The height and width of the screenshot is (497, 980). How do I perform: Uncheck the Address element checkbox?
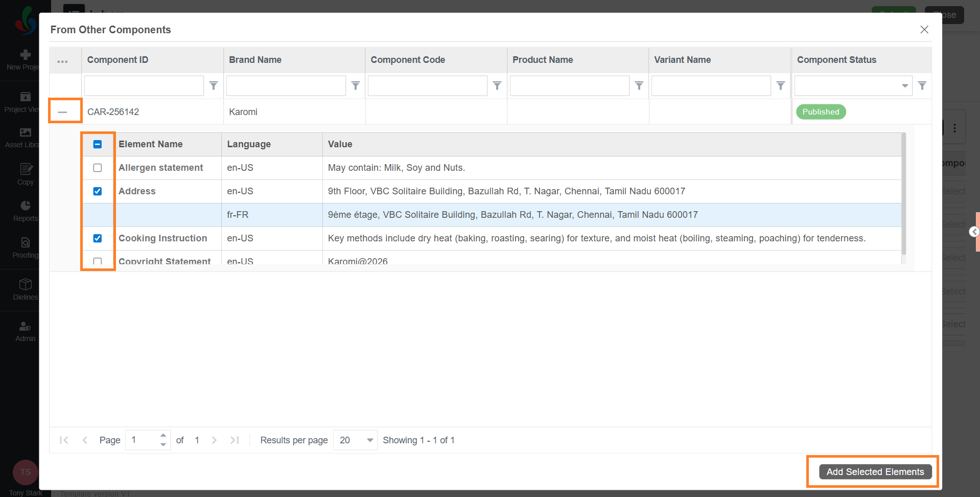pyautogui.click(x=98, y=191)
